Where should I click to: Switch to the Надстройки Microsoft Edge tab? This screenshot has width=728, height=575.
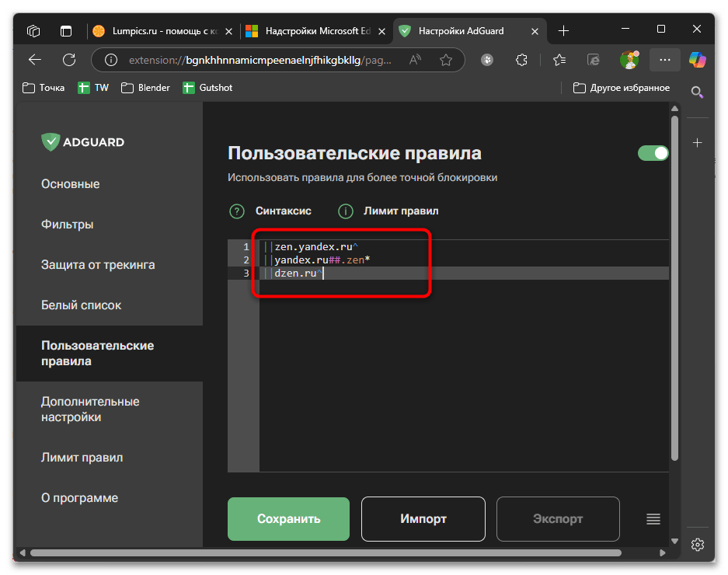(314, 31)
